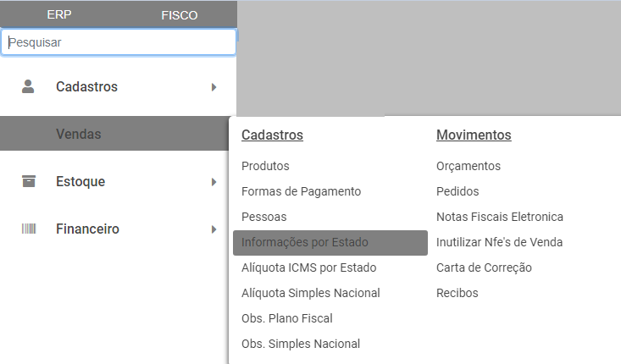Click the Financeiro barcode icon
Screen dimensions: 621x364
[29, 229]
